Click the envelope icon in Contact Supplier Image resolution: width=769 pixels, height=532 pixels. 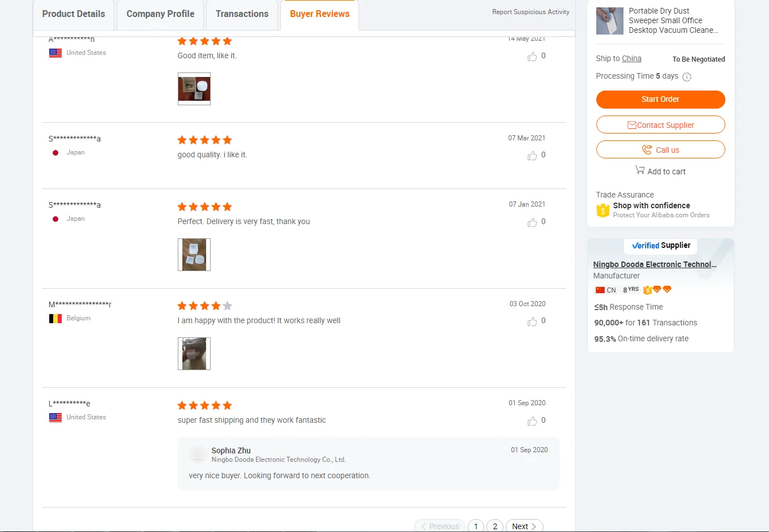coord(632,125)
